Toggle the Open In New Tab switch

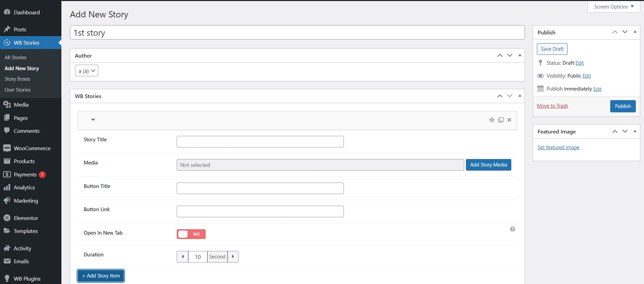coord(191,234)
